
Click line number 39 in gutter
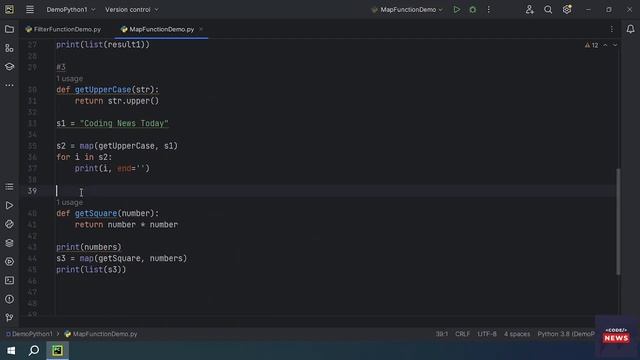click(32, 191)
